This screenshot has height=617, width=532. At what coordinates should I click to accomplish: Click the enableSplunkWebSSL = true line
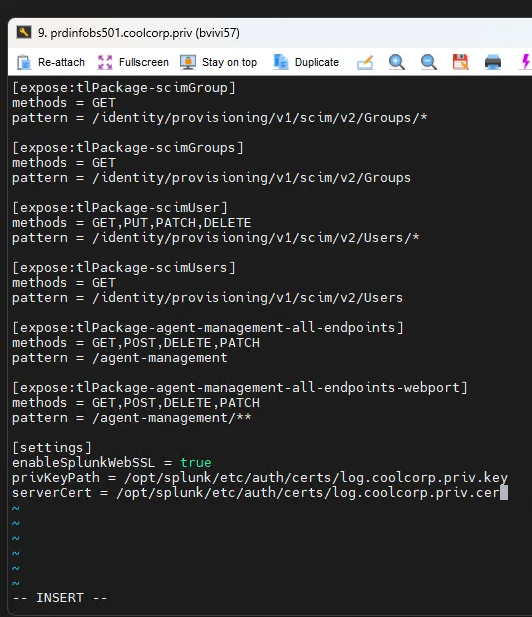(112, 463)
